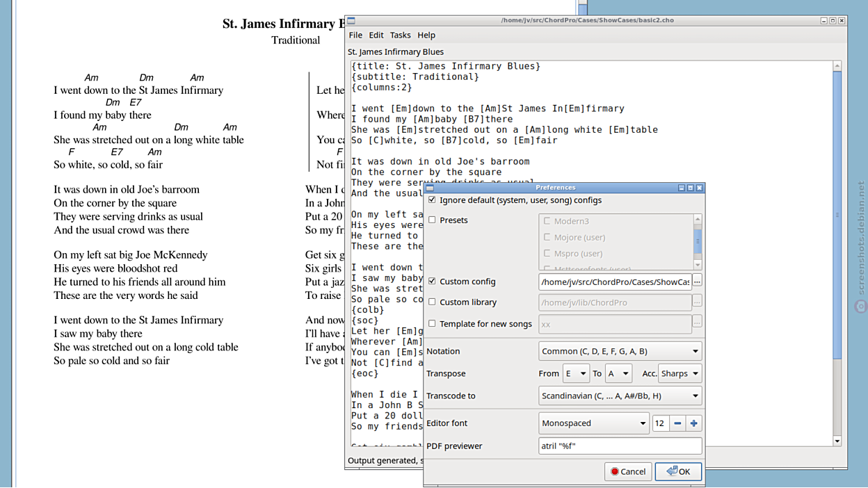
Task: Close the Preferences dialog with X icon
Action: (x=699, y=188)
